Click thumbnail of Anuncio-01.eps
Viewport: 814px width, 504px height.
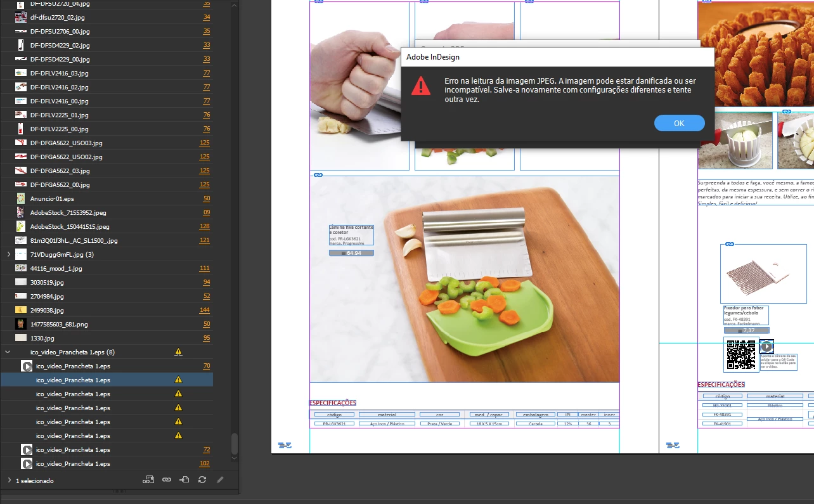(x=21, y=198)
